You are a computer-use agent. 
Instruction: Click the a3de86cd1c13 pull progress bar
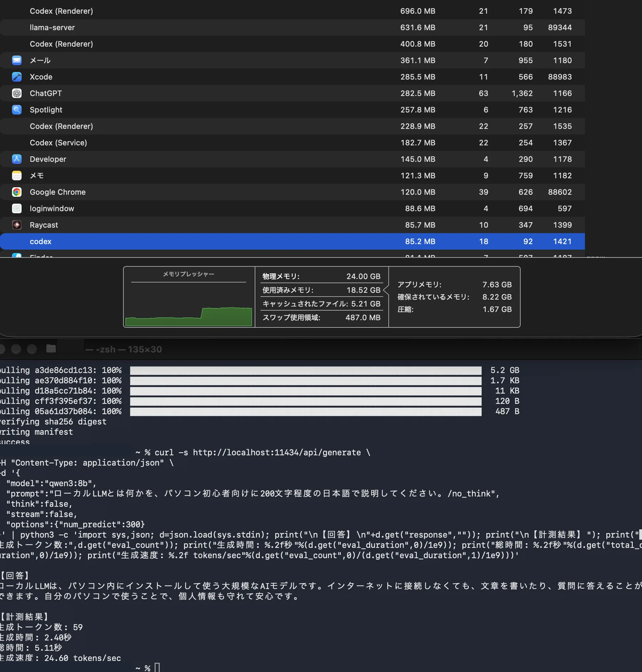[306, 370]
